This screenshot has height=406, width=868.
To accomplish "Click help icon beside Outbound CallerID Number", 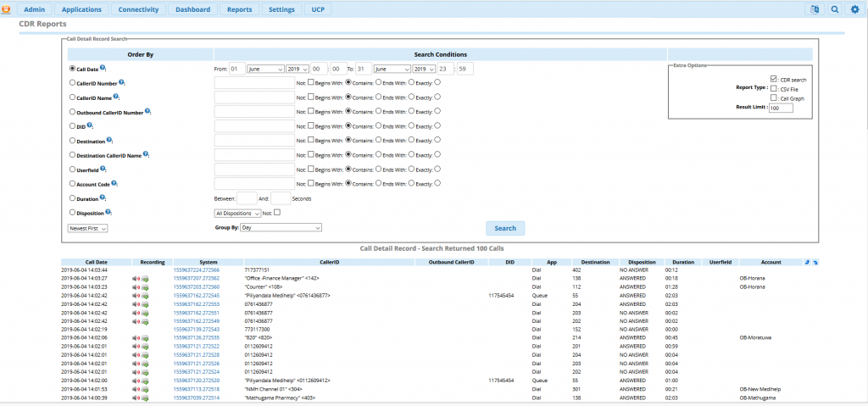I will (x=147, y=111).
